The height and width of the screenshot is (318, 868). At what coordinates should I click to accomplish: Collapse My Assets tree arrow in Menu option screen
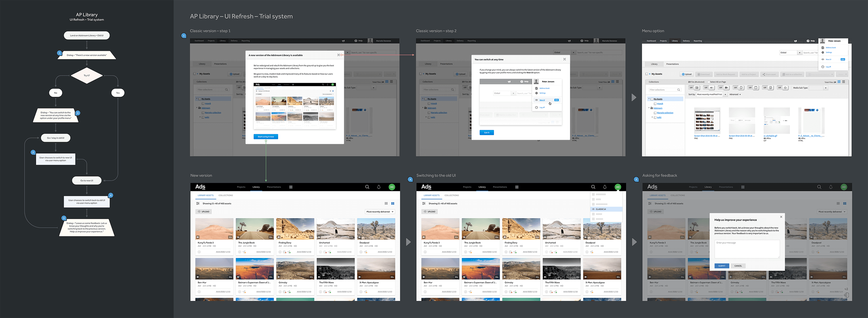(649, 99)
